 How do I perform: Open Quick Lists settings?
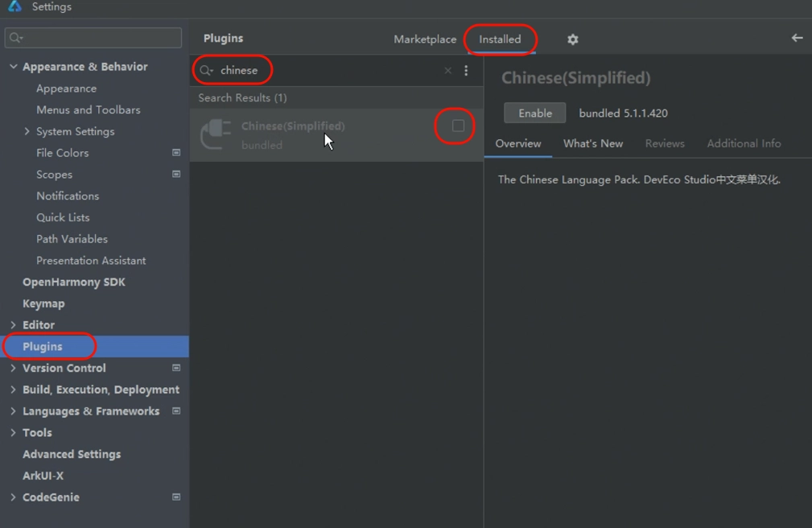(x=63, y=217)
